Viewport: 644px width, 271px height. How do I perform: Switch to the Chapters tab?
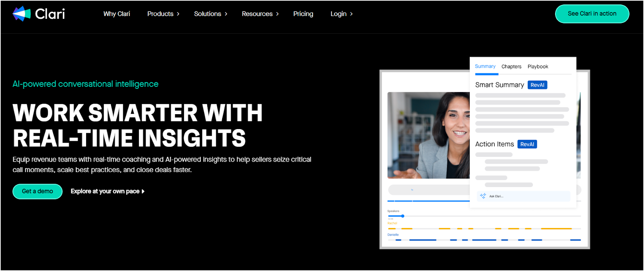511,67
